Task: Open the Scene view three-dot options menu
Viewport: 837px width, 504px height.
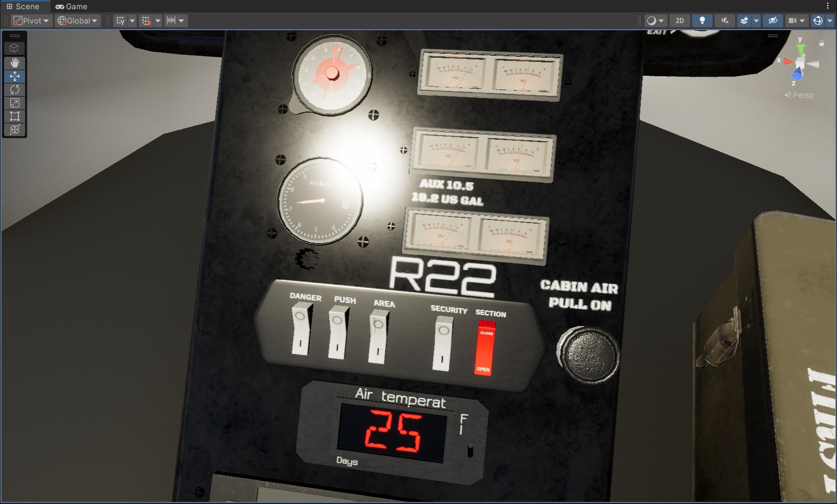Action: pyautogui.click(x=828, y=6)
